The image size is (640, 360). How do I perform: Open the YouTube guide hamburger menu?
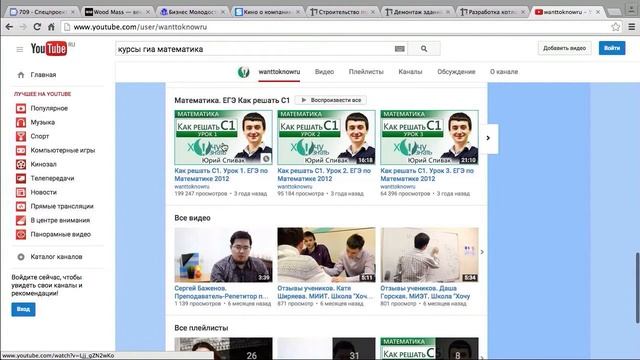(x=20, y=49)
